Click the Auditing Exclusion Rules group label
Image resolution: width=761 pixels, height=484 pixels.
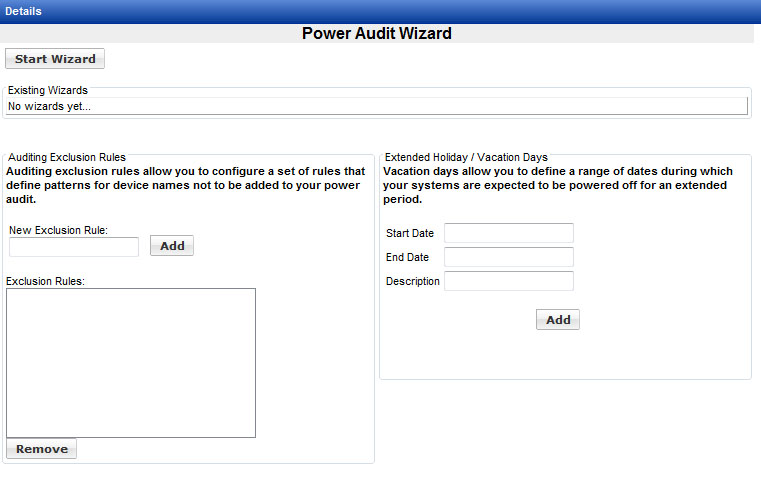(x=67, y=157)
